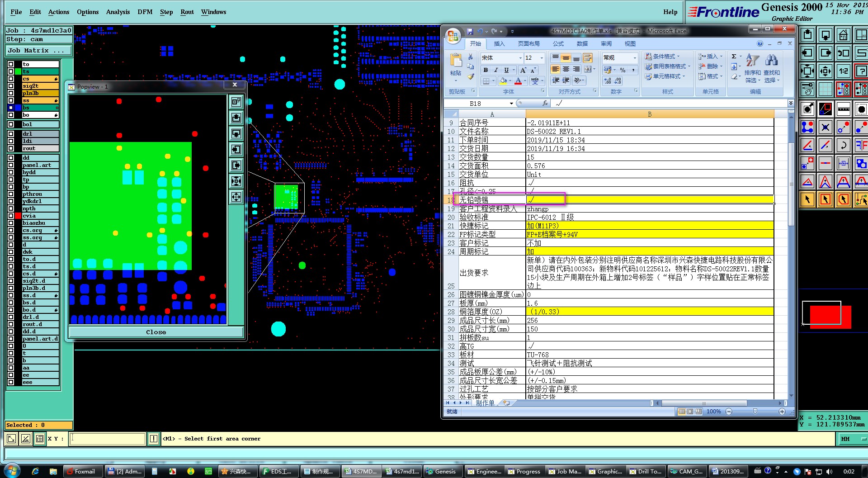Screen dimensions: 868x478
Task: Toggle the checkbox for layer 'bs'
Action: tap(11, 108)
